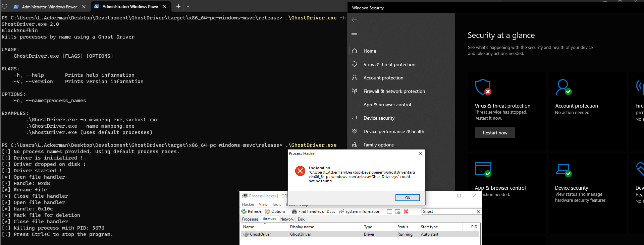Select the first Administrator PowerShell tab
This screenshot has height=245, width=644.
click(x=50, y=7)
